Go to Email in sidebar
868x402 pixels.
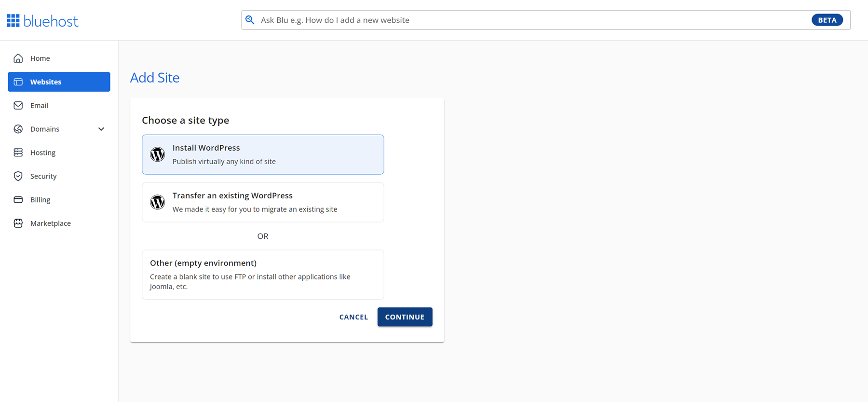(x=59, y=105)
